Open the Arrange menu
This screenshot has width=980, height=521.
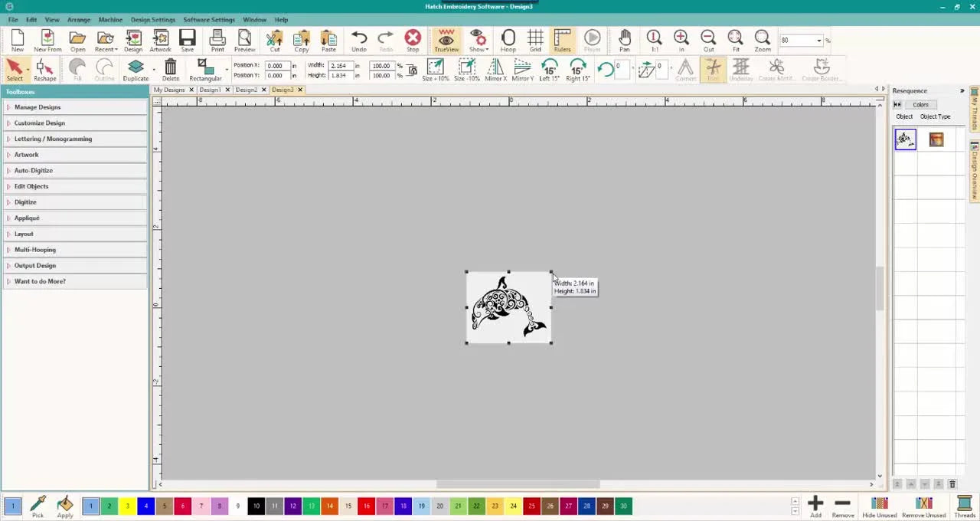[x=78, y=19]
